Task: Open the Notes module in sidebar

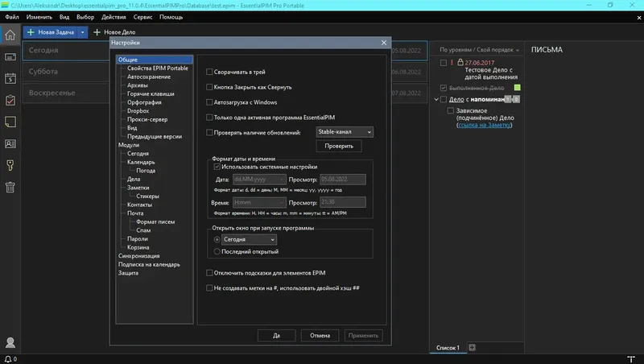Action: click(x=10, y=122)
